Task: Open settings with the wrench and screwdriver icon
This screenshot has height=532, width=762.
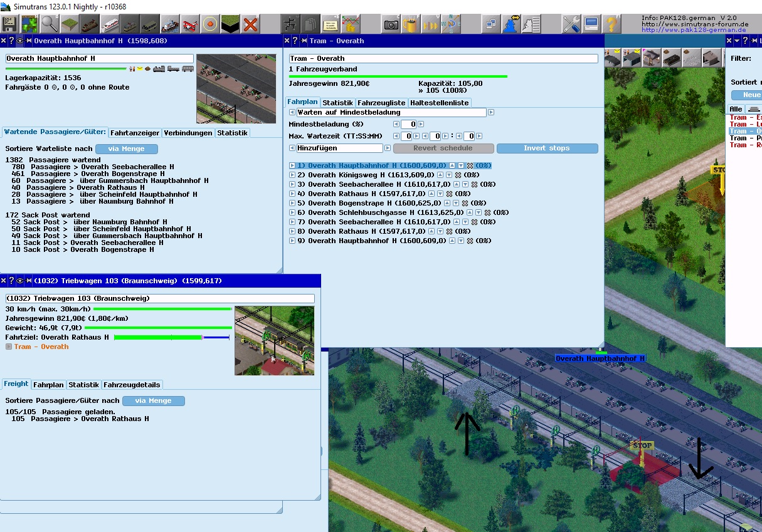Action: tap(571, 24)
